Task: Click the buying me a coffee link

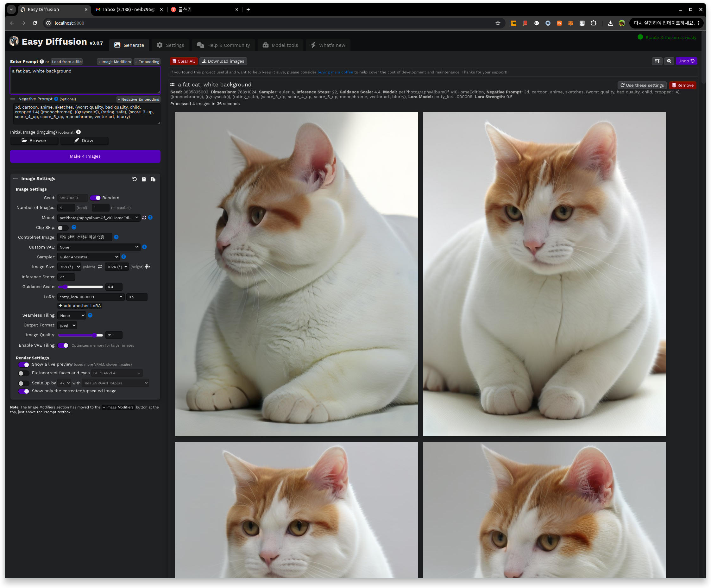Action: [x=335, y=72]
